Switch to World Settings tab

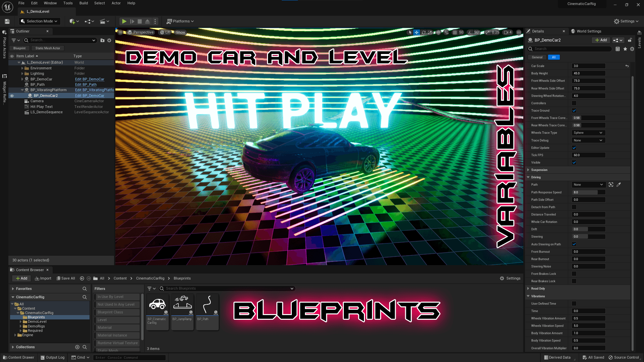589,31
